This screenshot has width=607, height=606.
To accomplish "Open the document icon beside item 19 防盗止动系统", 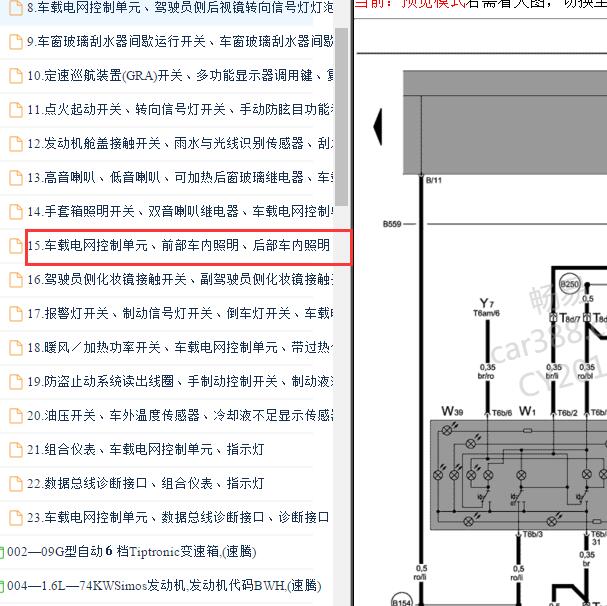I will (15, 382).
